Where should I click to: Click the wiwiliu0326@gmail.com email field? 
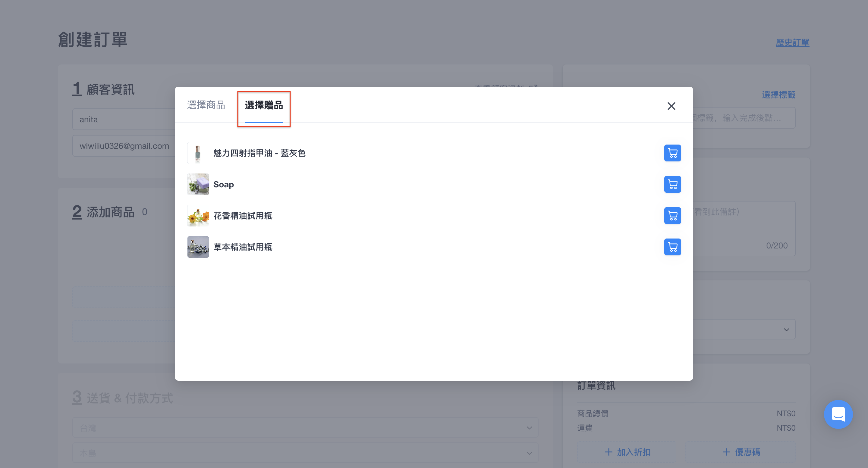point(124,146)
